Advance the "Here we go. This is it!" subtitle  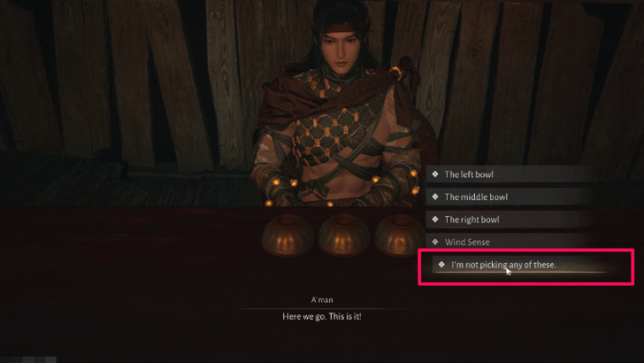[322, 317]
